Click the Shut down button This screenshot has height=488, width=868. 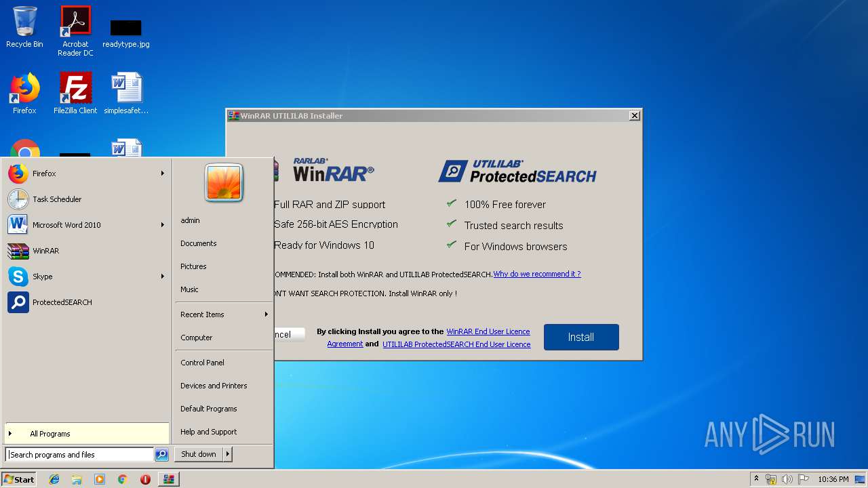point(199,454)
